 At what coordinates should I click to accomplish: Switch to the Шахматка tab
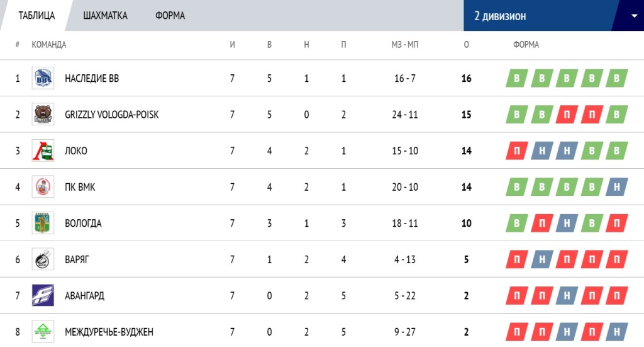pos(105,16)
